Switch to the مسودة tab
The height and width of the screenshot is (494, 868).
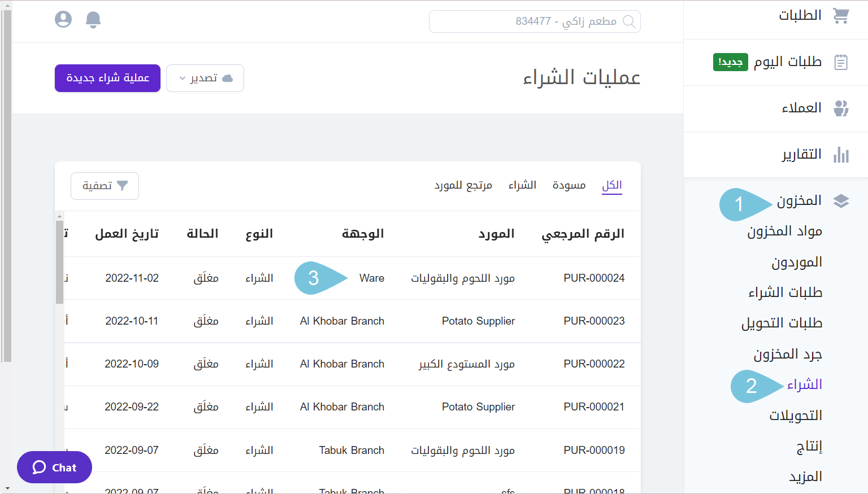pyautogui.click(x=568, y=185)
